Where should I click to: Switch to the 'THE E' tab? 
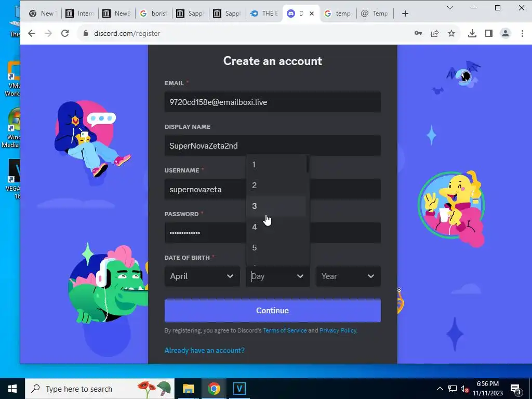(264, 14)
